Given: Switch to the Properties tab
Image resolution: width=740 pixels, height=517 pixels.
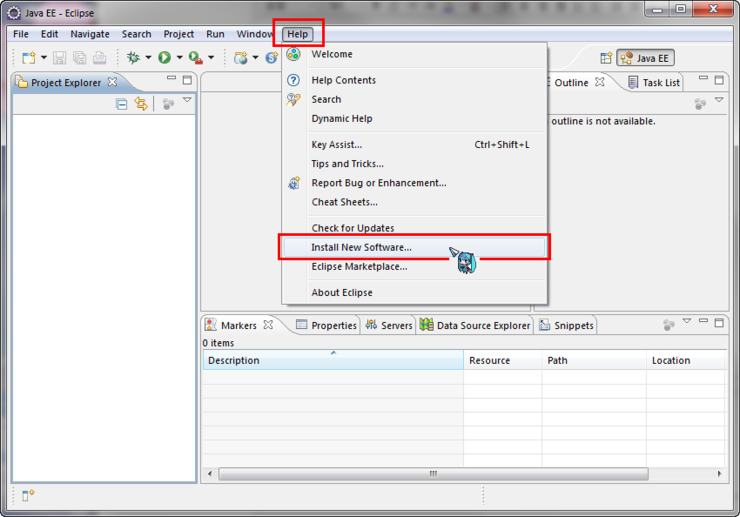Looking at the screenshot, I should tap(327, 325).
